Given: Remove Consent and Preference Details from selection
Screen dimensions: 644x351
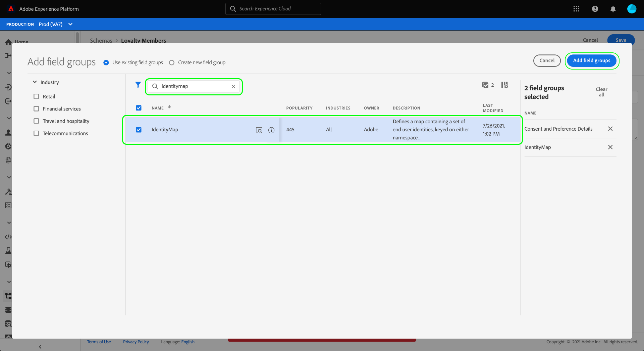Looking at the screenshot, I should tap(610, 129).
